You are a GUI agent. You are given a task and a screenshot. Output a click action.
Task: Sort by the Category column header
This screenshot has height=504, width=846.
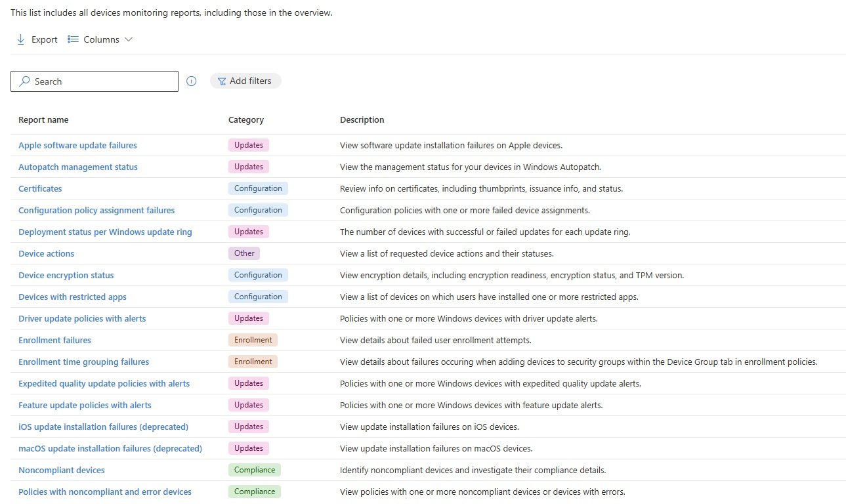246,119
